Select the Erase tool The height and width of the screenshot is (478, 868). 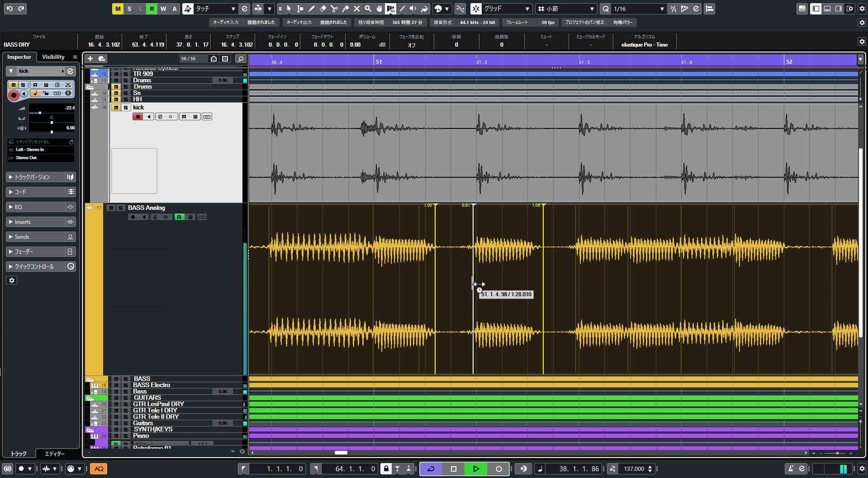tap(322, 9)
